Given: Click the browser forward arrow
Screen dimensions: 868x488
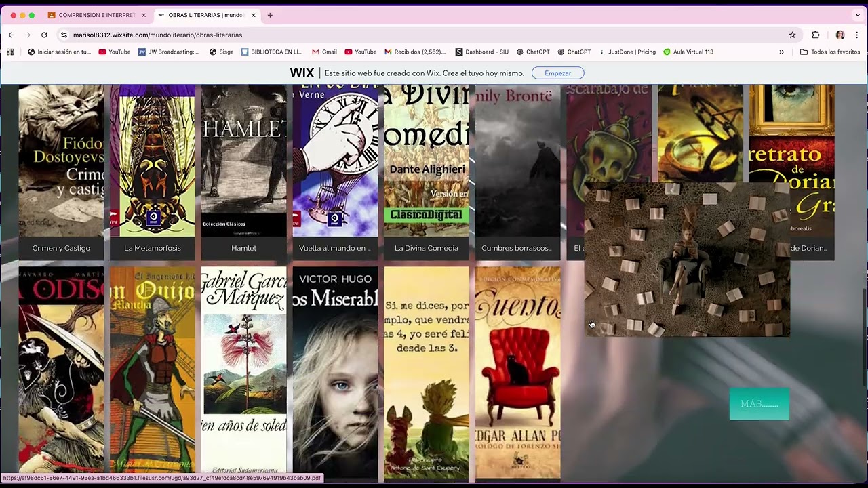Looking at the screenshot, I should (x=27, y=35).
